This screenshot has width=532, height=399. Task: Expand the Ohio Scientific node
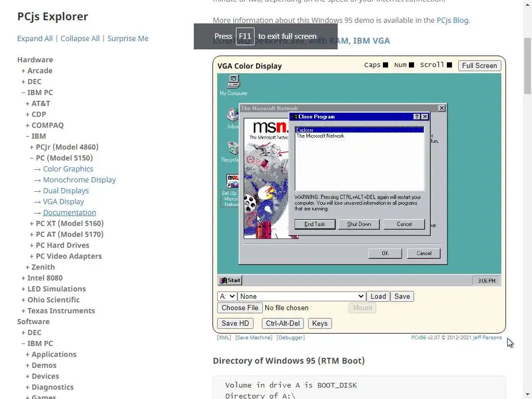point(50,300)
